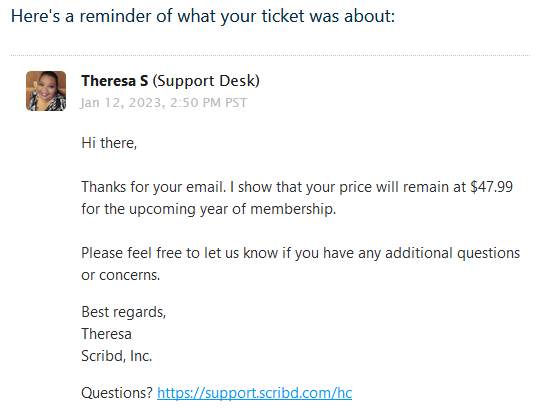Click the ticket reminder heading text

[203, 16]
